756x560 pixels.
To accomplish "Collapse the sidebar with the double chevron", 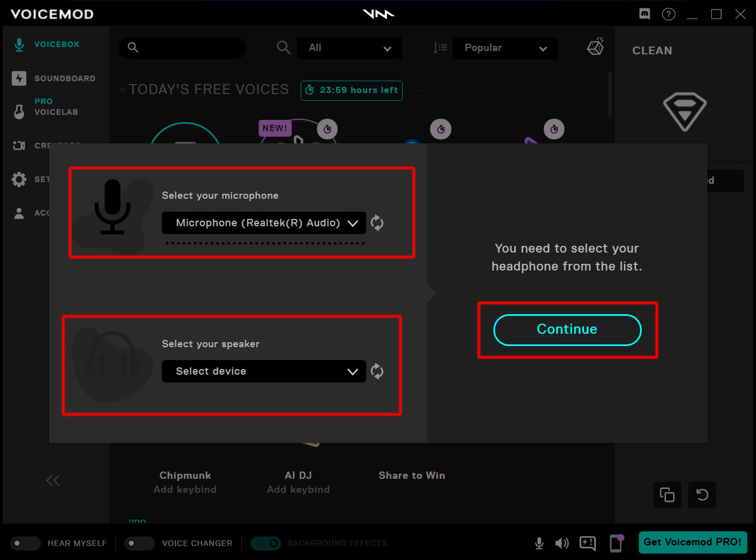I will [x=53, y=480].
